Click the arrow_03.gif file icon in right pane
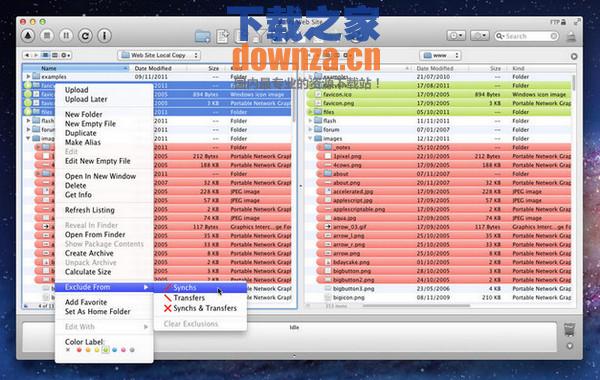 tap(328, 227)
